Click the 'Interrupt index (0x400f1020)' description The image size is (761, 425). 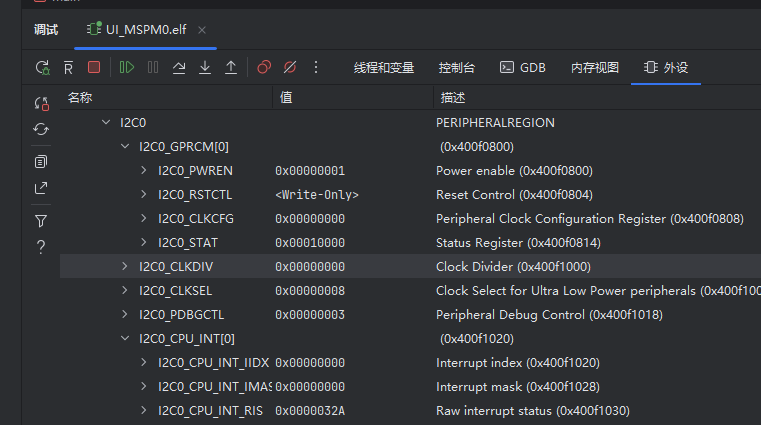pyautogui.click(x=517, y=363)
